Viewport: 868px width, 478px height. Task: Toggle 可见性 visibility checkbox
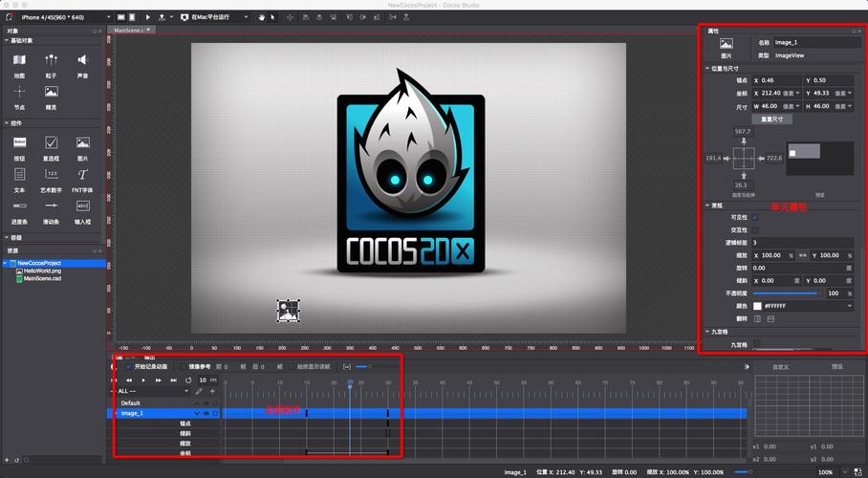point(755,218)
